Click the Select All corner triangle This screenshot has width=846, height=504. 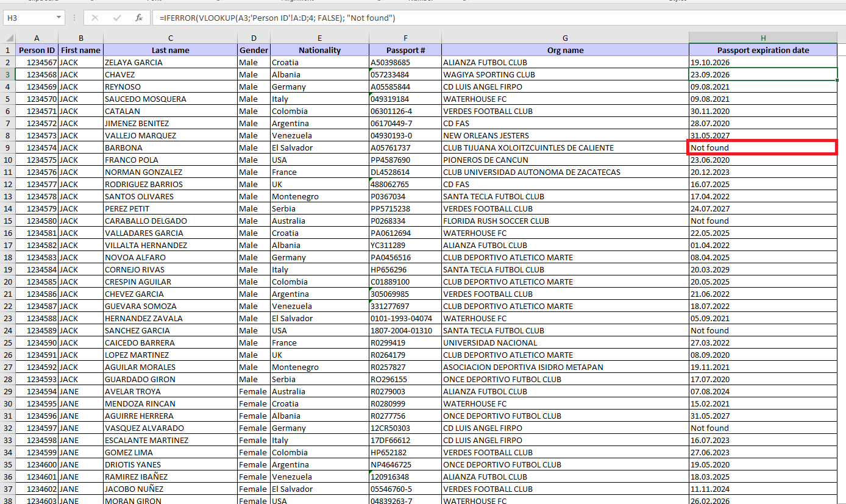click(8, 38)
